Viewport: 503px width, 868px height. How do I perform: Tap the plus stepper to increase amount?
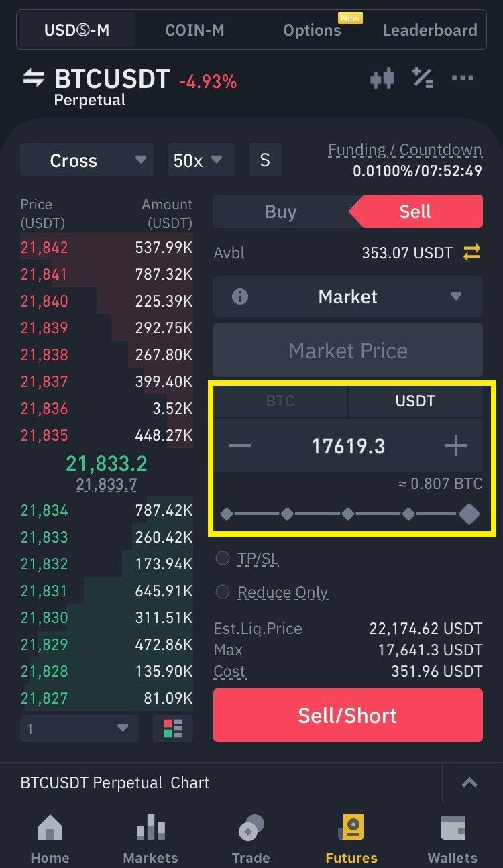455,446
